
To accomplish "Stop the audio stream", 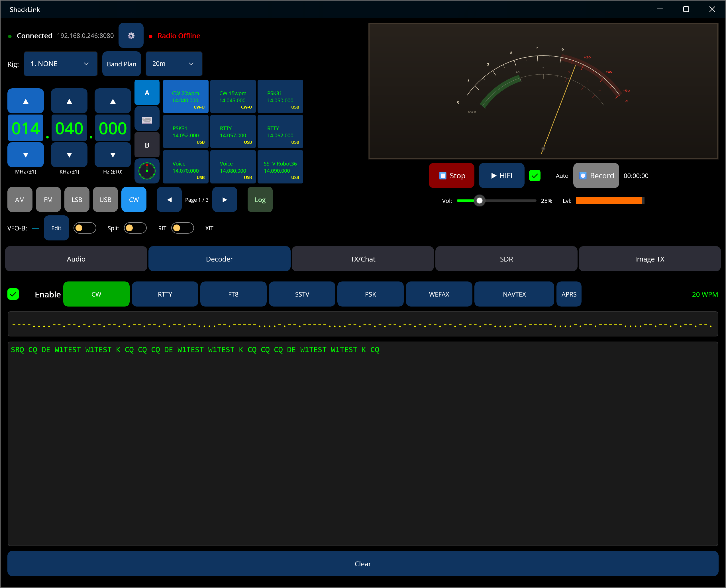I will tap(451, 175).
